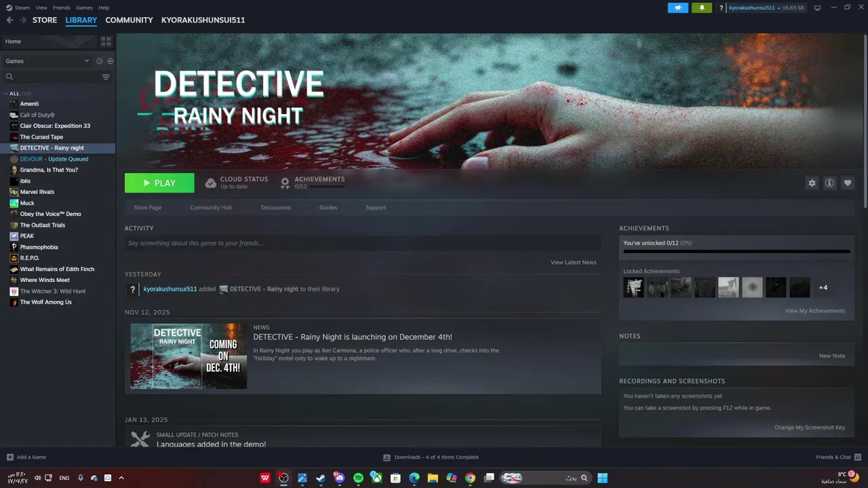Click achievements progress bar 0/12
Viewport: 868px width, 488px height.
tap(736, 251)
